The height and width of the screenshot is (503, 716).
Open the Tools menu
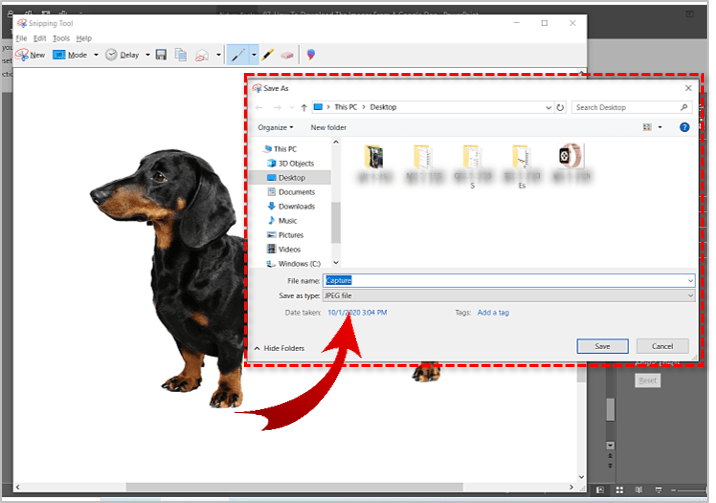[61, 38]
